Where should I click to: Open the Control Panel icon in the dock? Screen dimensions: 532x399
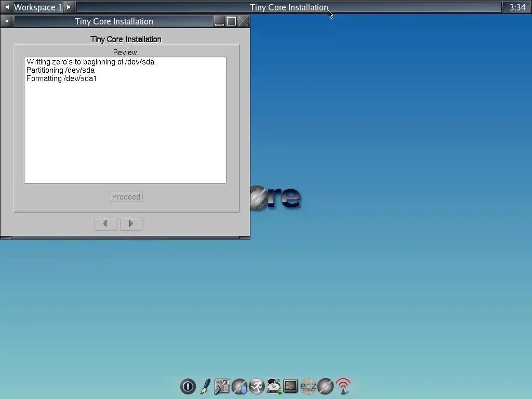(x=222, y=386)
